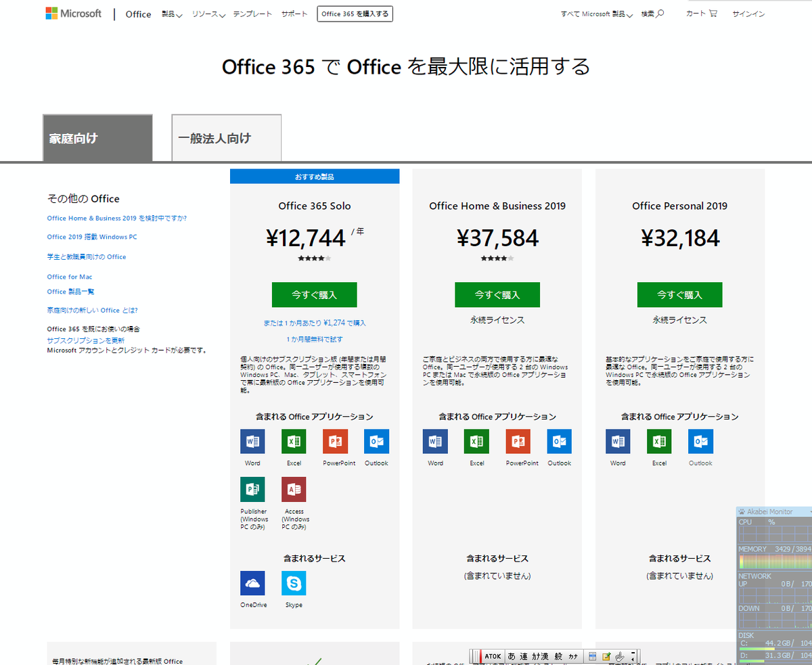Click 今すぐ購入 for Office Personal 2019
The image size is (812, 665).
pyautogui.click(x=680, y=295)
